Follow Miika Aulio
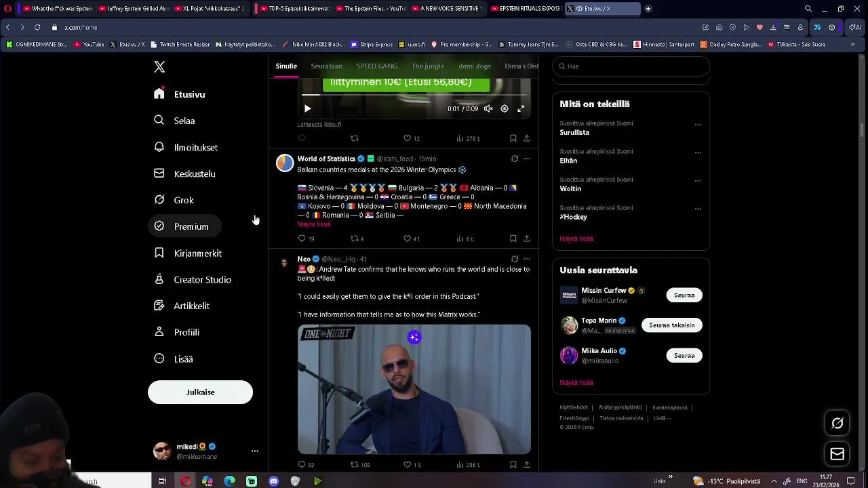This screenshot has height=488, width=868. [x=684, y=355]
